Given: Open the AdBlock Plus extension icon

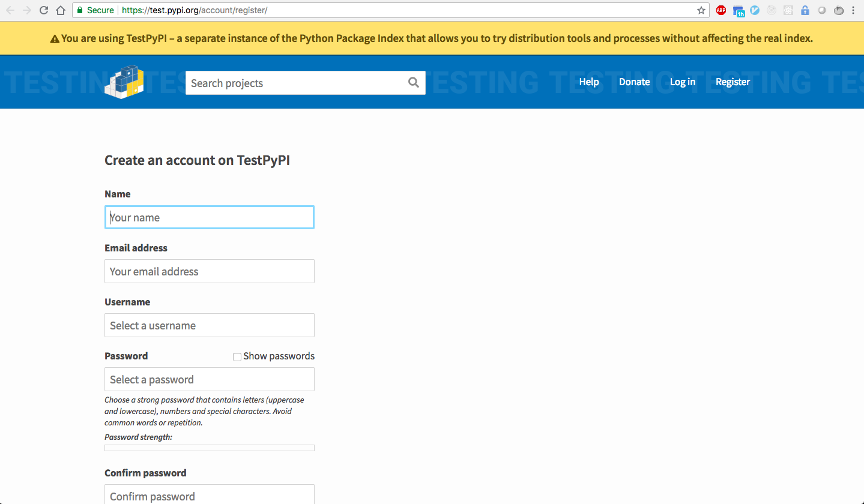Looking at the screenshot, I should (721, 10).
